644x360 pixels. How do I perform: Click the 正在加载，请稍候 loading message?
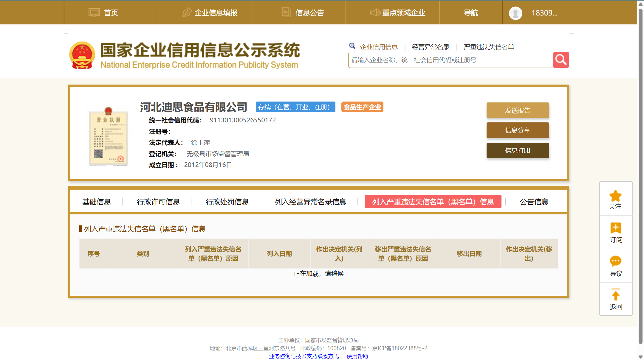(318, 273)
